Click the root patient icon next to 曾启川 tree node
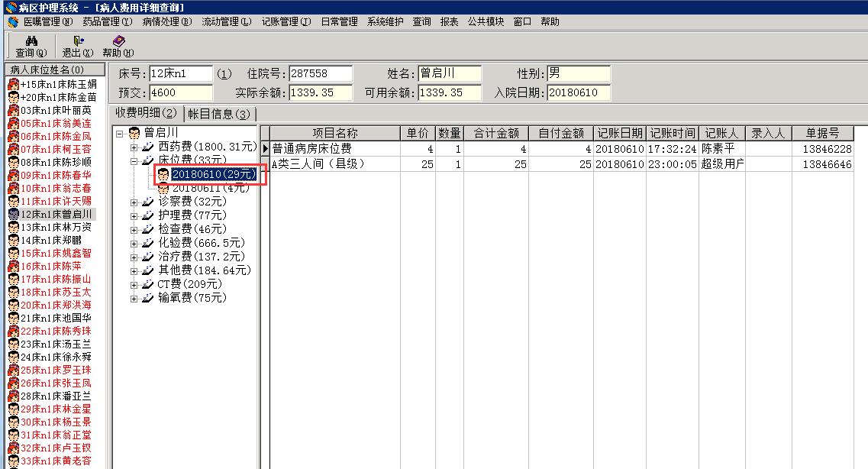The image size is (868, 469). 134,133
